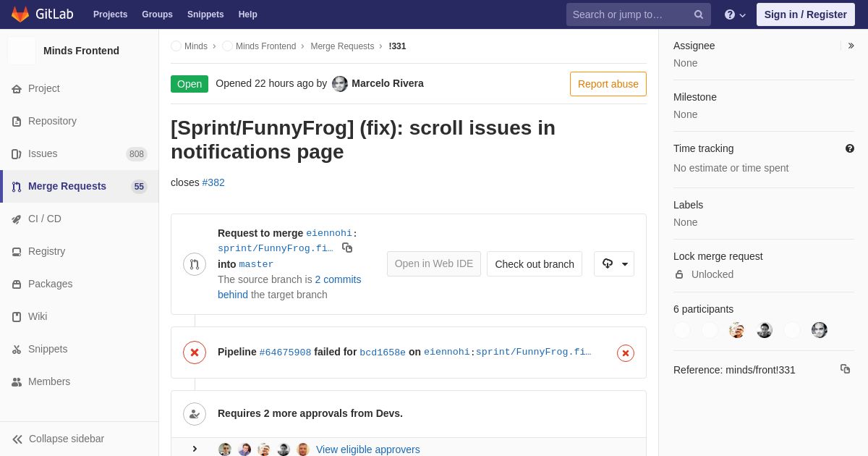
Task: Copy reference with clipboard icon
Action: click(x=845, y=369)
